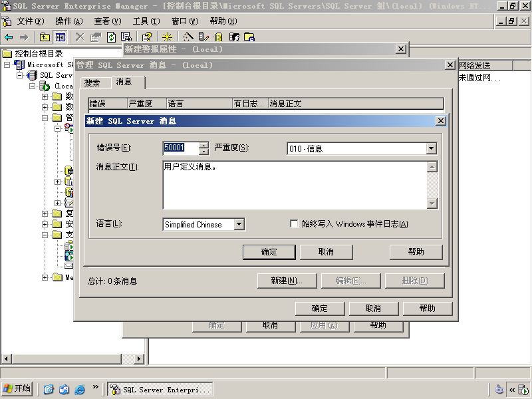Click 取消 in 管理 SQL Server 消息 dialog
The image size is (532, 399).
(x=373, y=309)
